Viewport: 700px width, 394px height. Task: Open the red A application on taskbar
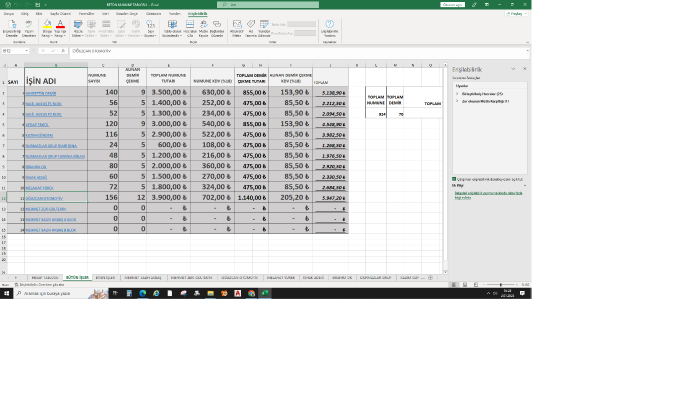238,293
